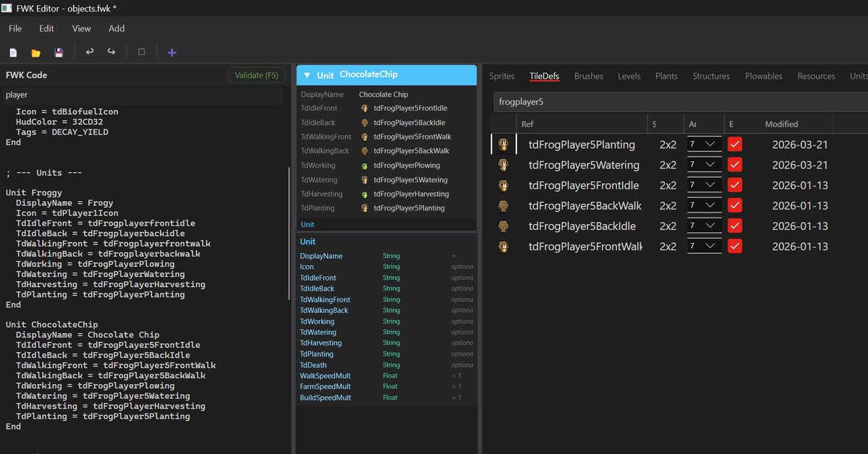Open the 7 dropdown in tdFrogPlayer5Watering row
Image resolution: width=868 pixels, height=454 pixels.
[x=704, y=165]
